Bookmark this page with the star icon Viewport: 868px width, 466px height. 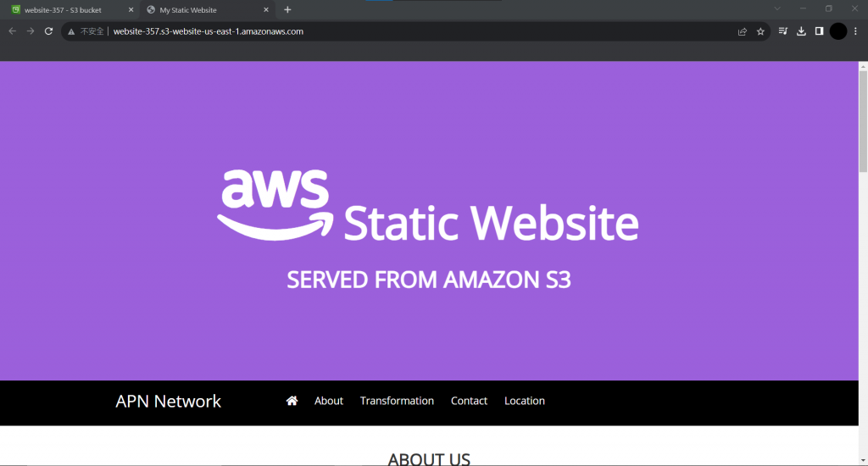click(x=760, y=31)
